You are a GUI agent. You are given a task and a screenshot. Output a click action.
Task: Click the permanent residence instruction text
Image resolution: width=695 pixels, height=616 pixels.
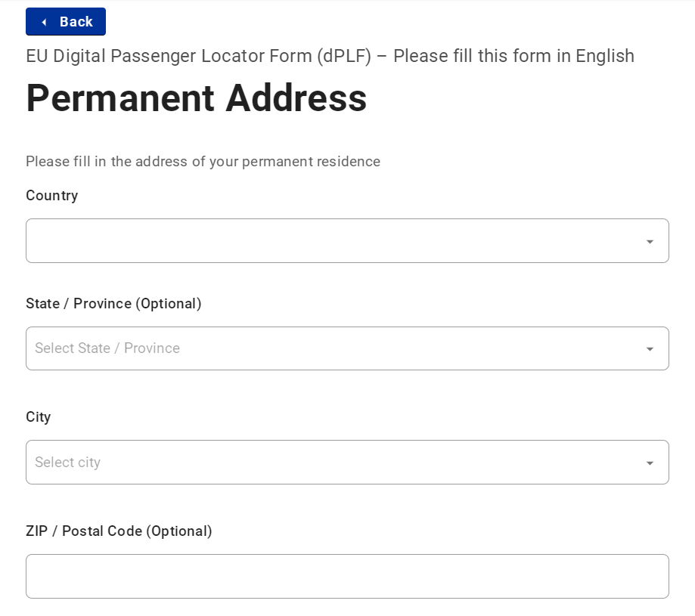[203, 162]
